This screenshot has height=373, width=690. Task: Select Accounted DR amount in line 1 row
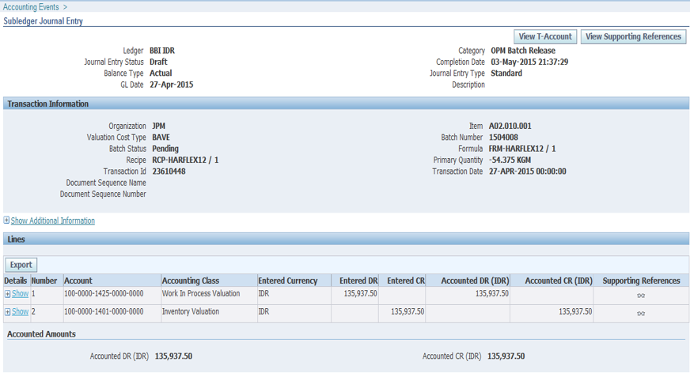[x=492, y=293]
